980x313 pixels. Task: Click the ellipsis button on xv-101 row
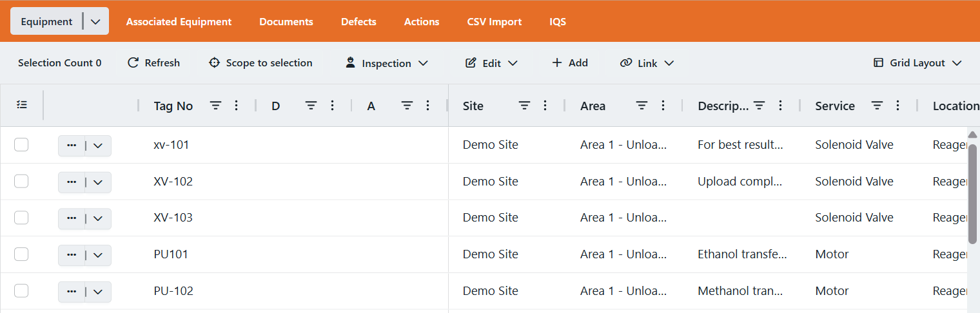point(72,146)
